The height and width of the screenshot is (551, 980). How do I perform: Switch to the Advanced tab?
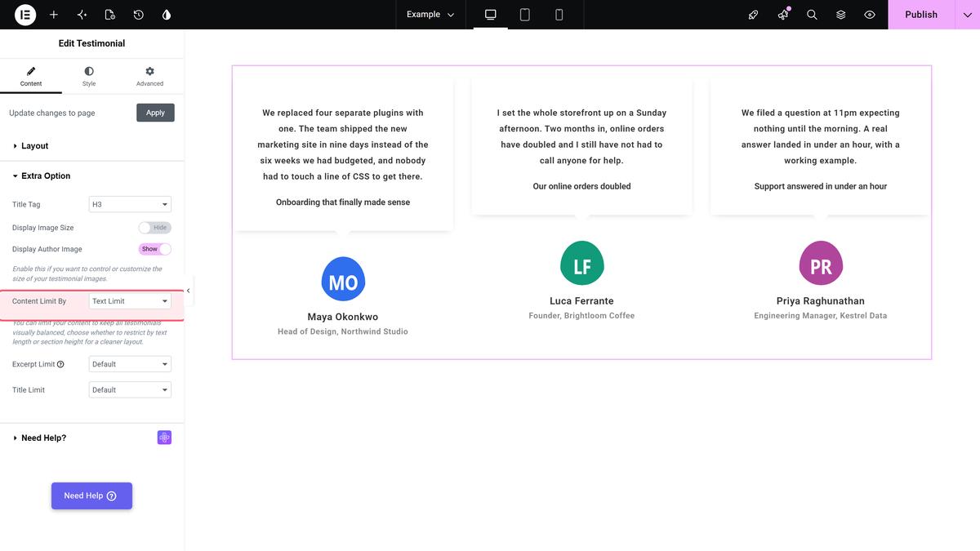coord(149,77)
